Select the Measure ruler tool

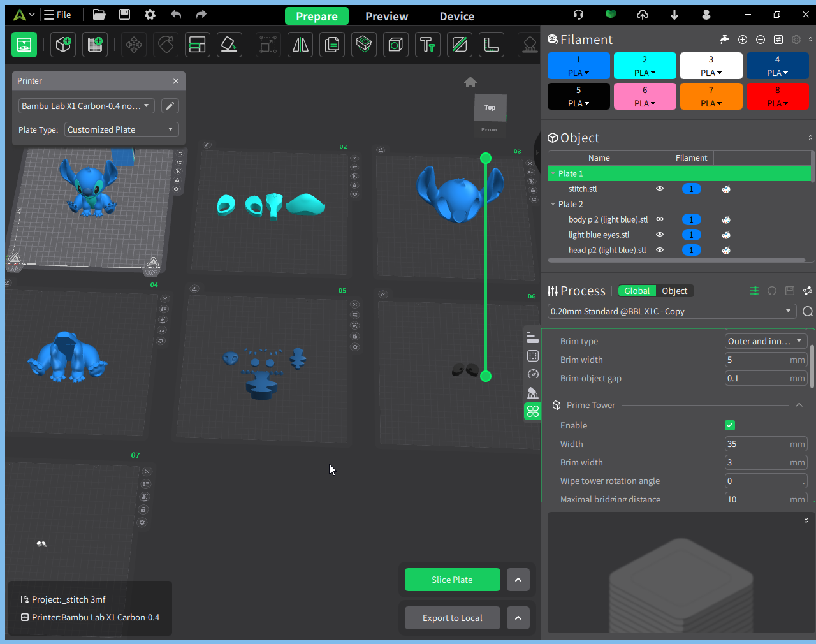tap(492, 45)
